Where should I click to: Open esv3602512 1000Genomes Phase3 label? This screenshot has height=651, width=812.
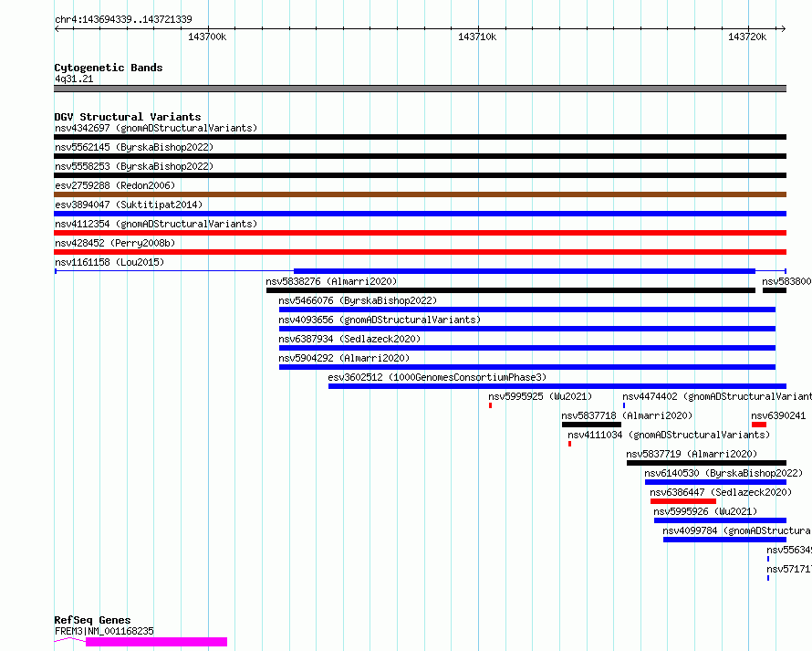coord(437,377)
